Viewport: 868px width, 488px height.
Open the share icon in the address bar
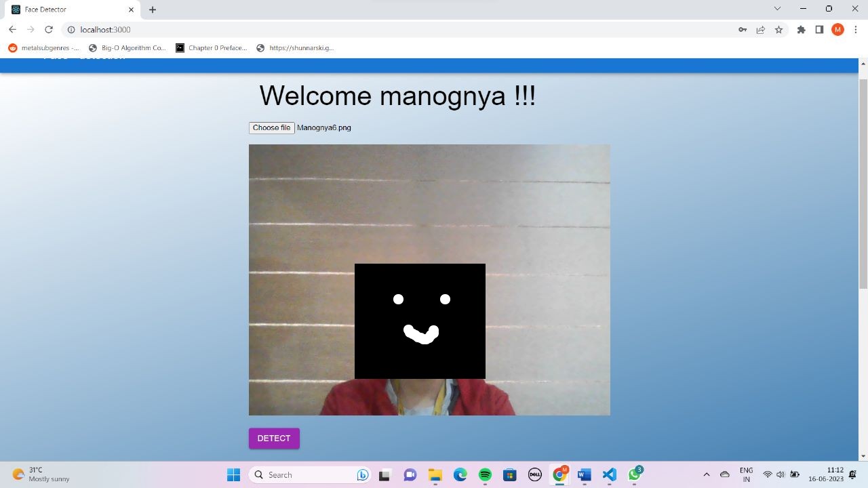[x=761, y=30]
